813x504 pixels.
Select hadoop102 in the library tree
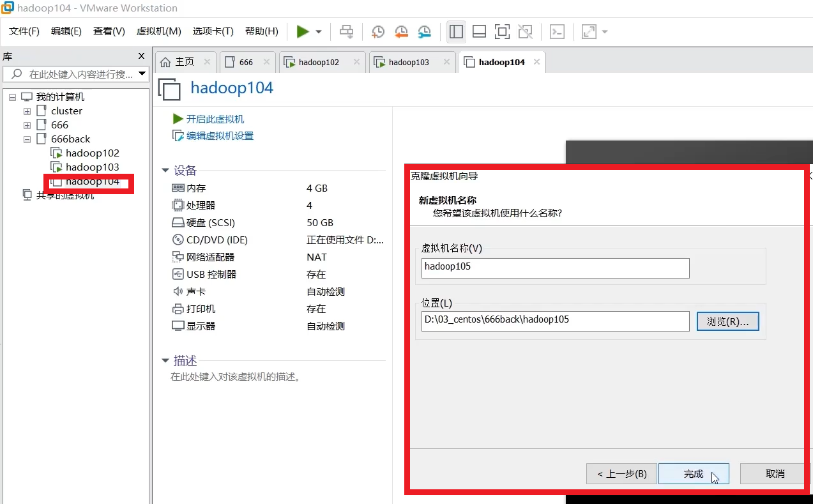point(92,153)
